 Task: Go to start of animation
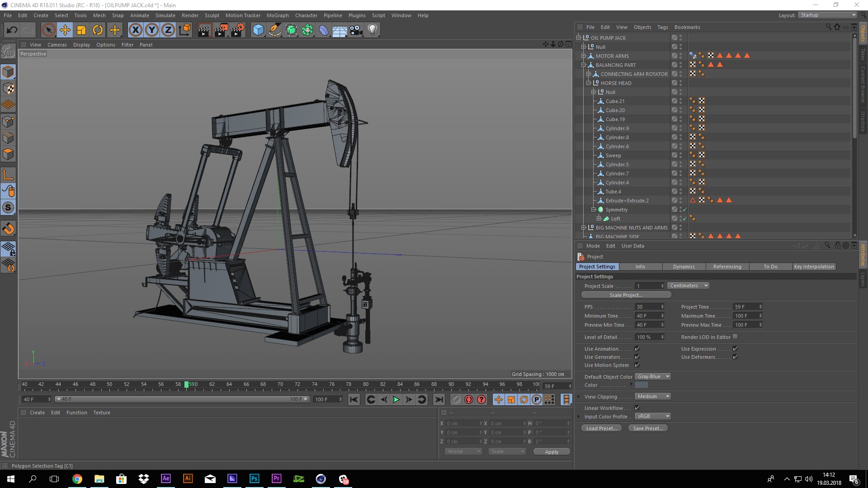pyautogui.click(x=354, y=399)
